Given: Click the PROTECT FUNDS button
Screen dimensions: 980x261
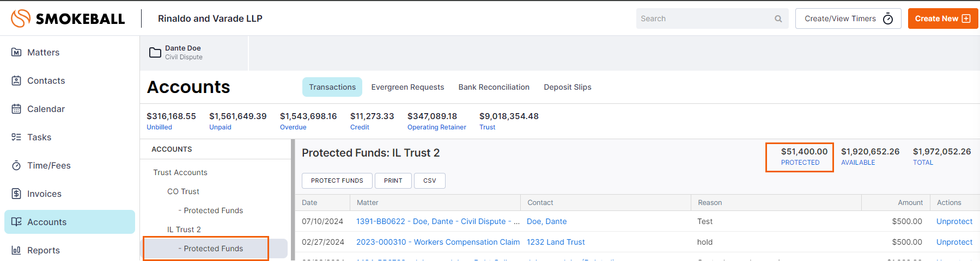Looking at the screenshot, I should 337,181.
